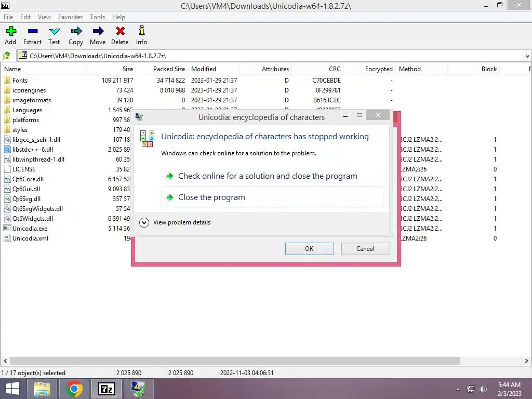This screenshot has width=532, height=399.
Task: Open the View menu
Action: coord(44,17)
